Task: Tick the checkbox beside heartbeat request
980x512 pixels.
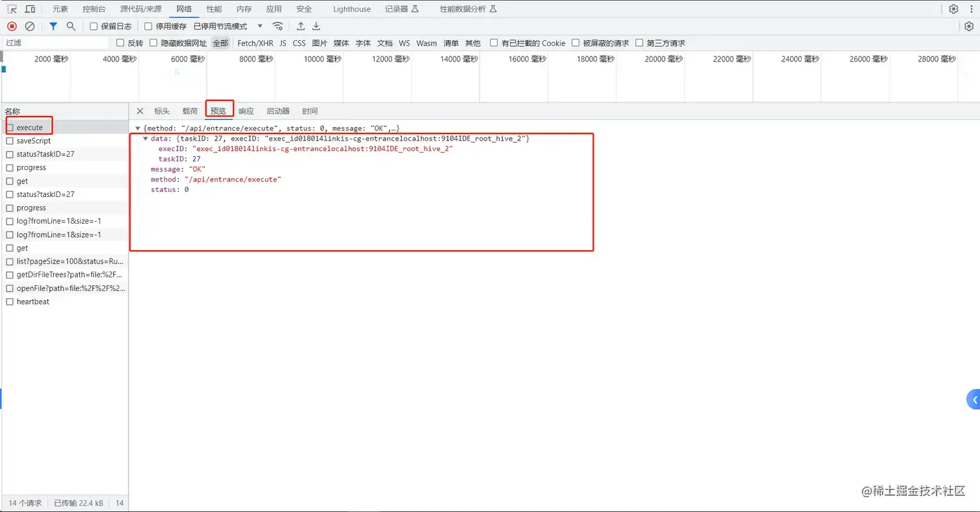Action: tap(10, 301)
